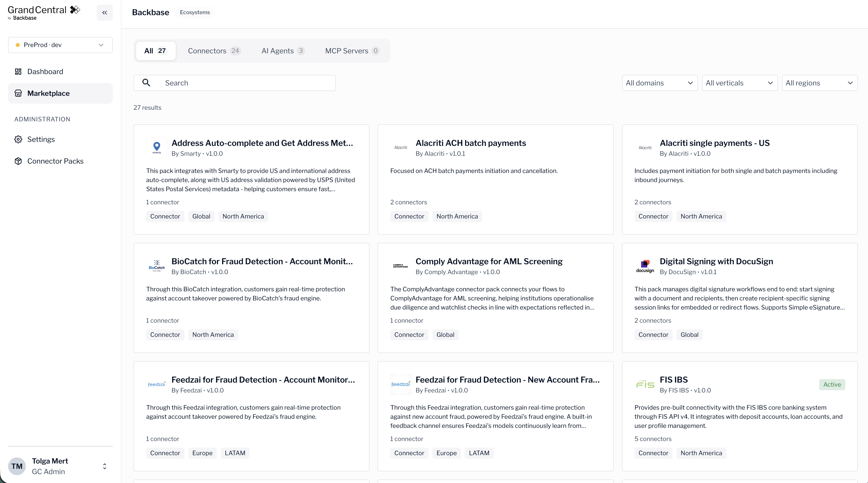Image resolution: width=868 pixels, height=483 pixels.
Task: Open the PreProd · dev environment dropdown
Action: point(60,45)
